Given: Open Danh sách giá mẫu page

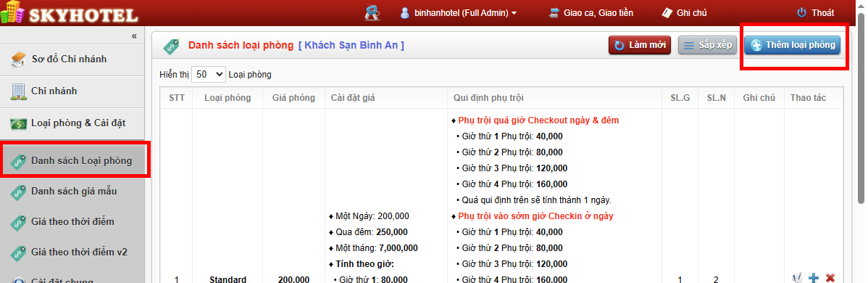Looking at the screenshot, I should pyautogui.click(x=72, y=192).
